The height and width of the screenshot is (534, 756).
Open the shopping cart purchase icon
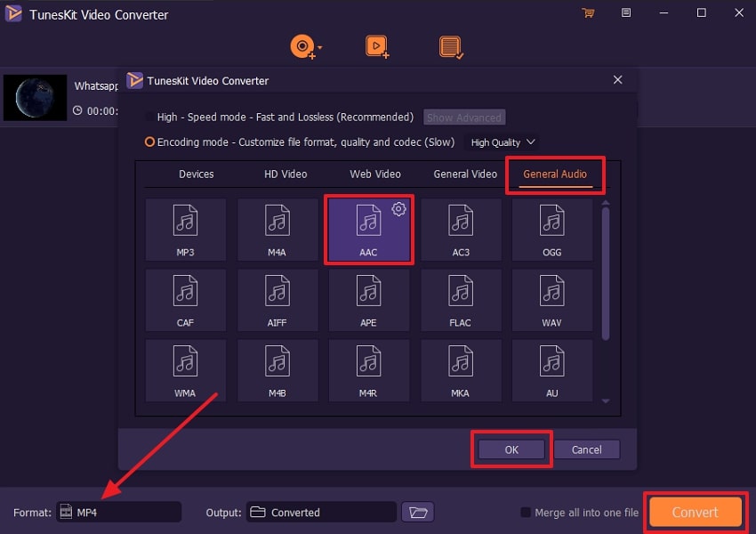pyautogui.click(x=588, y=13)
